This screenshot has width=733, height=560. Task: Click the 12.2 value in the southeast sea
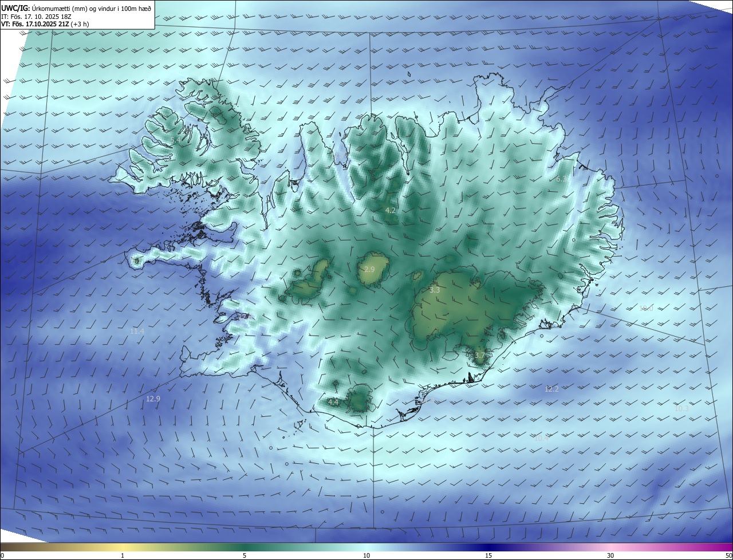pos(551,389)
